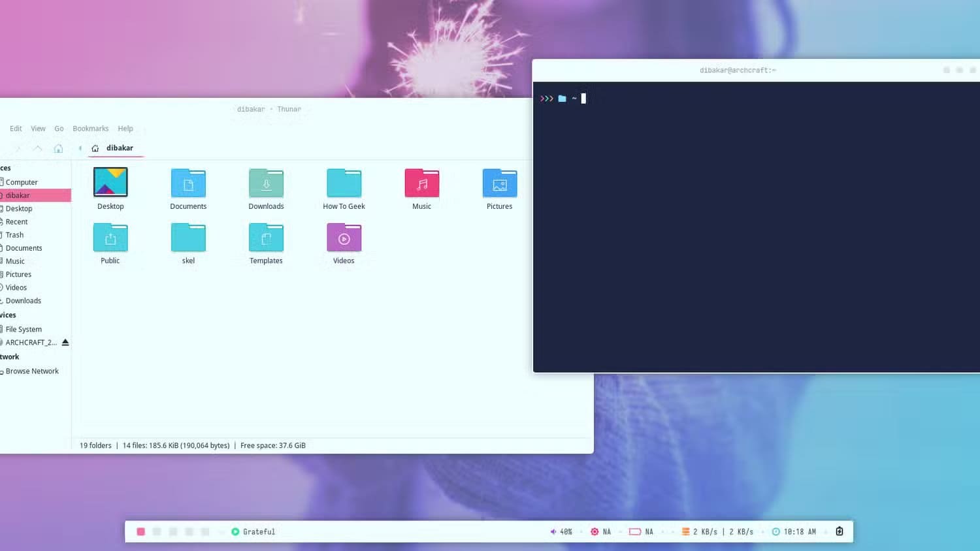Click the clock showing 10:18 AM
Screen dimensions: 980x551
coord(794,531)
